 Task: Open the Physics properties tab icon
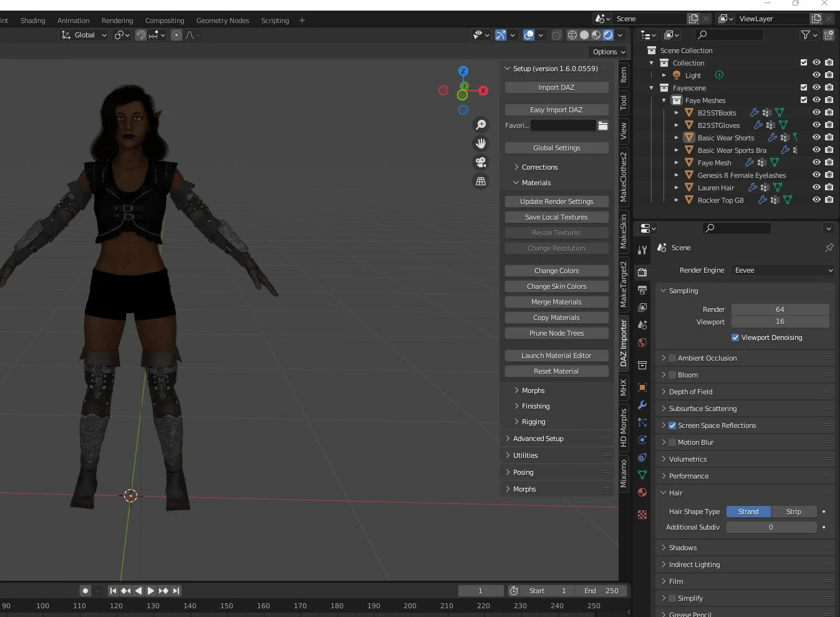tap(642, 440)
